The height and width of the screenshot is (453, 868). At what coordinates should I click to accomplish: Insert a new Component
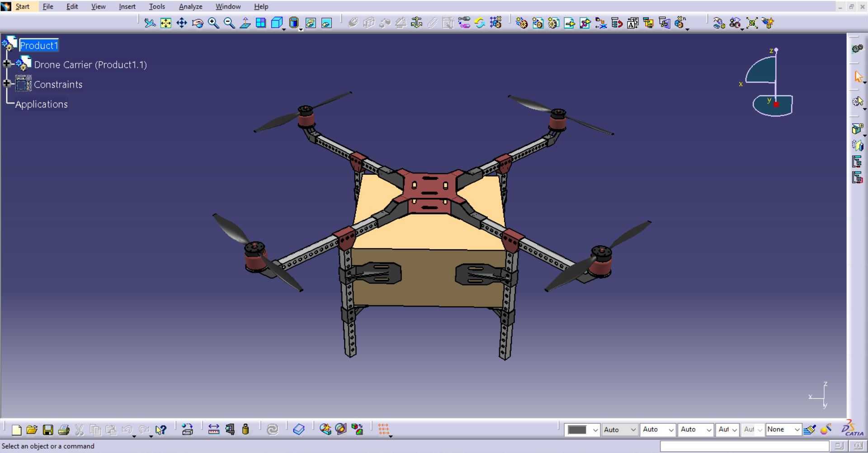pos(522,23)
